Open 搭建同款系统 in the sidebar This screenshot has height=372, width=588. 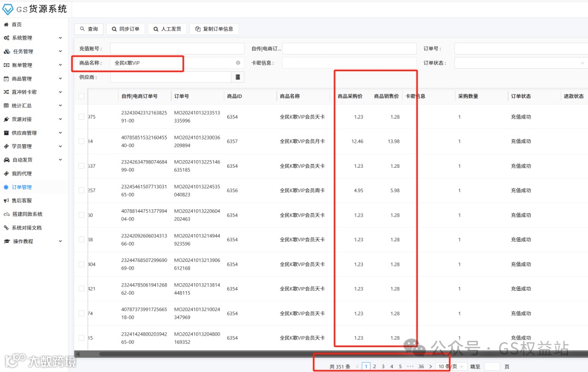[x=27, y=214]
